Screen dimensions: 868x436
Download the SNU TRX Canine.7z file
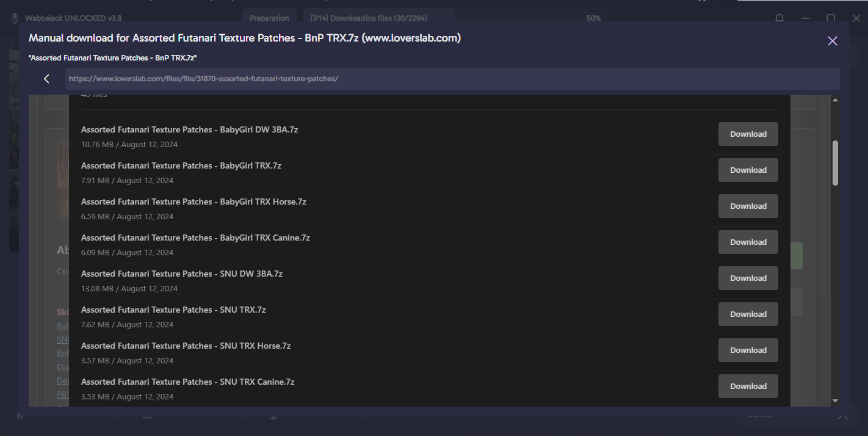click(748, 386)
